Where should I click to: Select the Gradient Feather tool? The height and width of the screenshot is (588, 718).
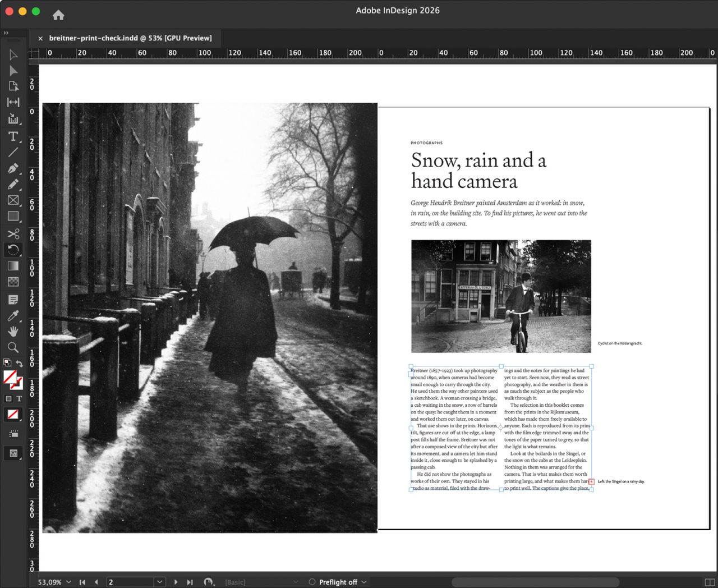[13, 282]
